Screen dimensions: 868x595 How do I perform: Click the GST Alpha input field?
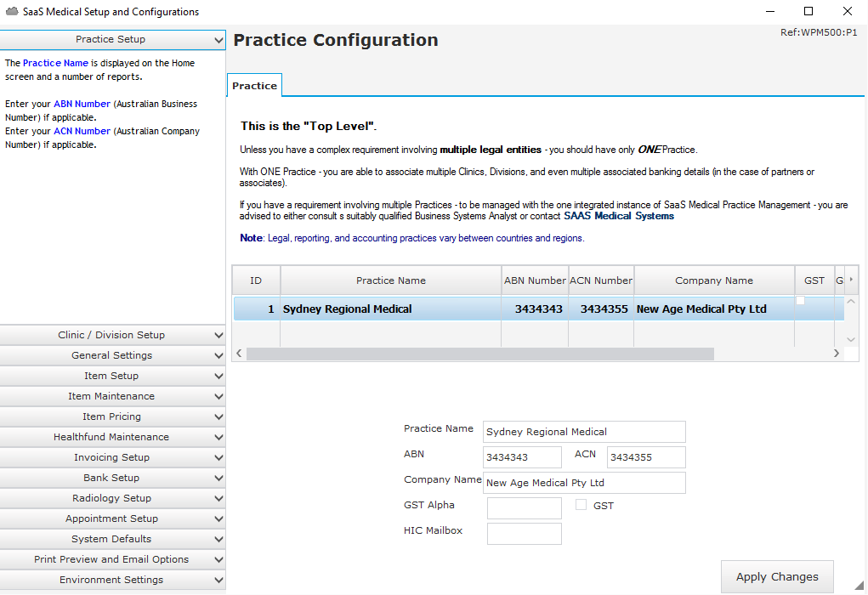(x=525, y=508)
